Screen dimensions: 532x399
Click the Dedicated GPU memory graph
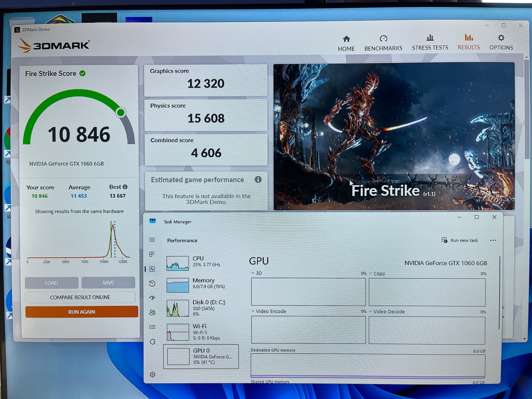pyautogui.click(x=368, y=366)
